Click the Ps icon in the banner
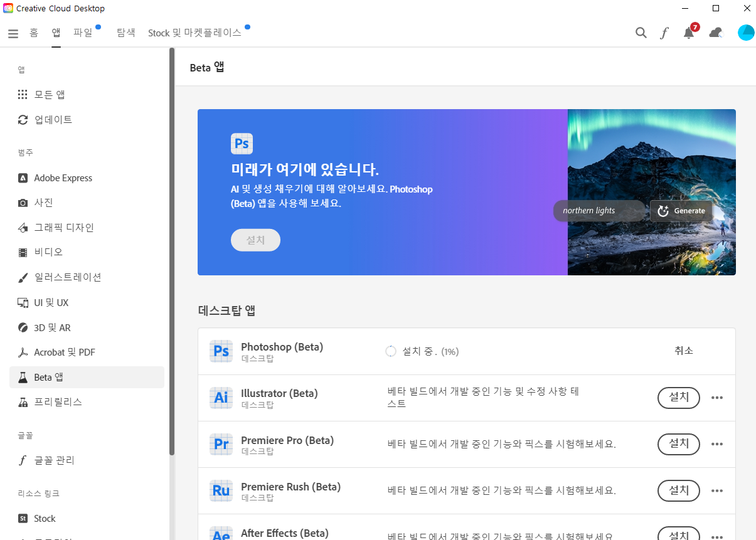Screen dimensions: 756x540 [x=242, y=144]
